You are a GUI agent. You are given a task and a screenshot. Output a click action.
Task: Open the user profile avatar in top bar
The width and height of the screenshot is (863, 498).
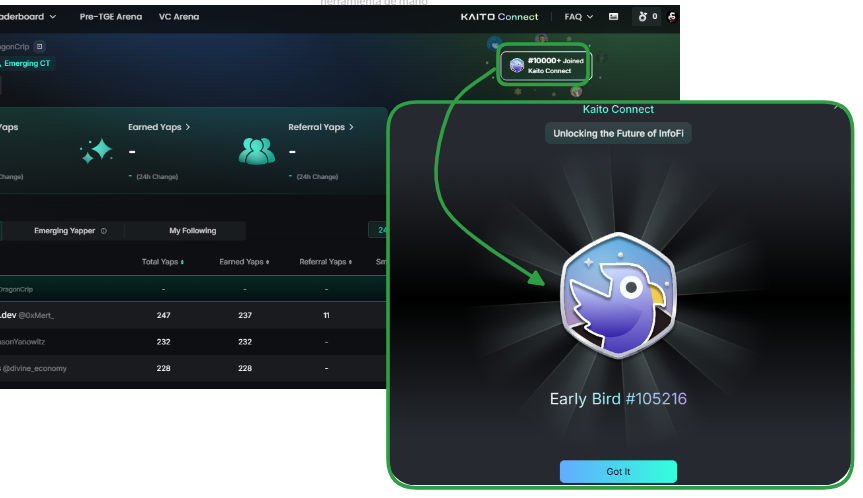coord(671,17)
